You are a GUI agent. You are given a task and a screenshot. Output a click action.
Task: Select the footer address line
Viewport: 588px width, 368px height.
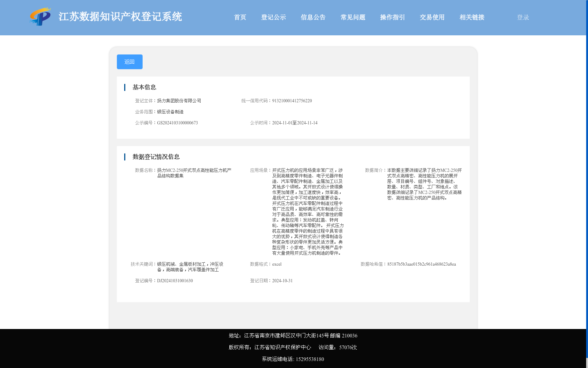pyautogui.click(x=293, y=336)
